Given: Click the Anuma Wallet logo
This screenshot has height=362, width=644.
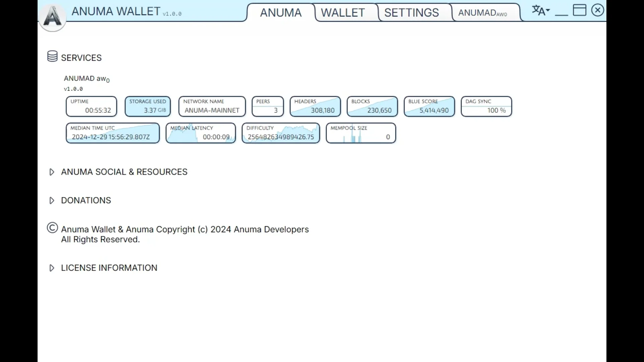Looking at the screenshot, I should (x=52, y=17).
